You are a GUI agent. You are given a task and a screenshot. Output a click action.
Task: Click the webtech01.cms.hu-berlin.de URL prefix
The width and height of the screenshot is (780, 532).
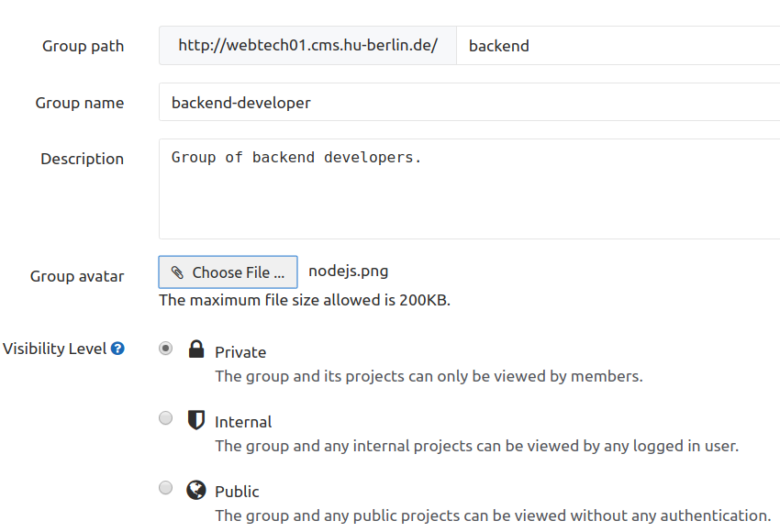[x=307, y=45]
